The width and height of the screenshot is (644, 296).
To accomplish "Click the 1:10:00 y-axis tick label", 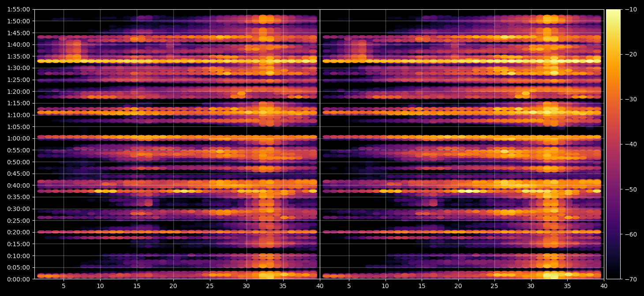I will [19, 115].
